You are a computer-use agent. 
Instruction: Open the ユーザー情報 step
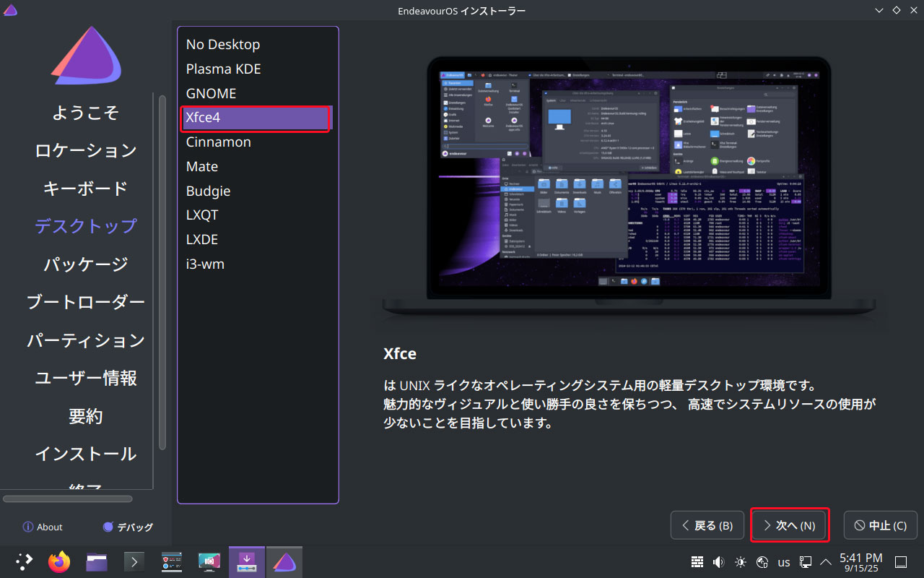[x=85, y=378]
